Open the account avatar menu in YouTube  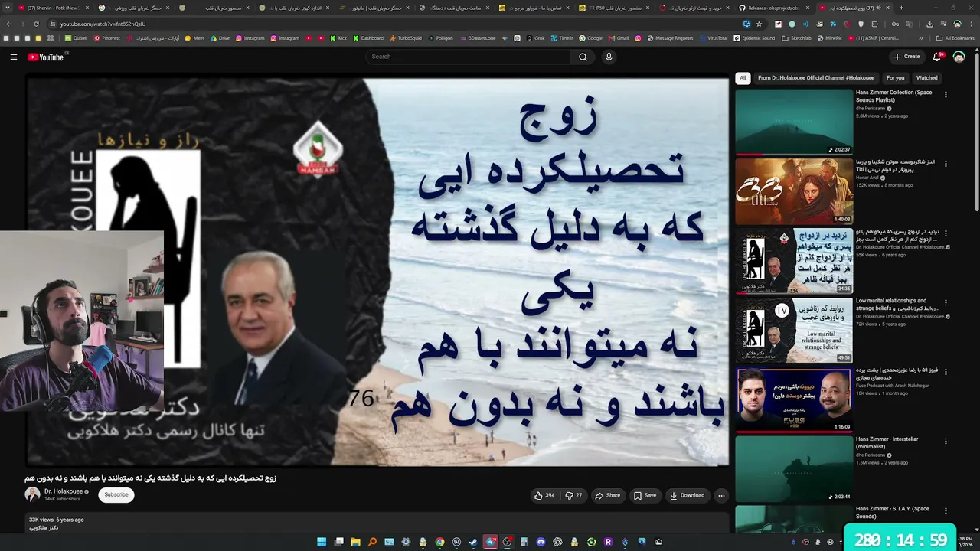pos(959,57)
